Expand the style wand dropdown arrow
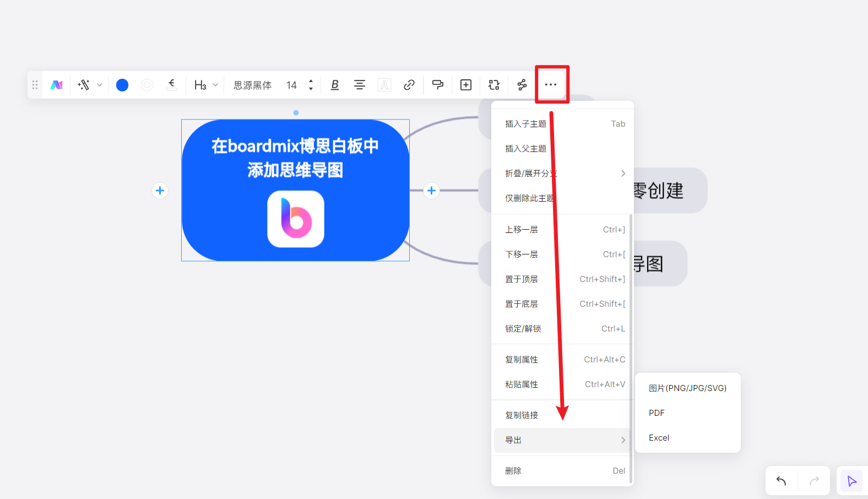This screenshot has height=499, width=868. [100, 85]
